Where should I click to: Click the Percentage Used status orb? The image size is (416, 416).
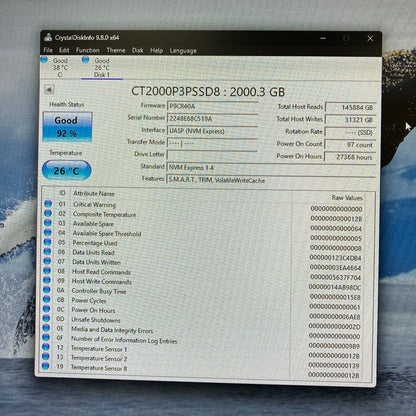point(47,242)
